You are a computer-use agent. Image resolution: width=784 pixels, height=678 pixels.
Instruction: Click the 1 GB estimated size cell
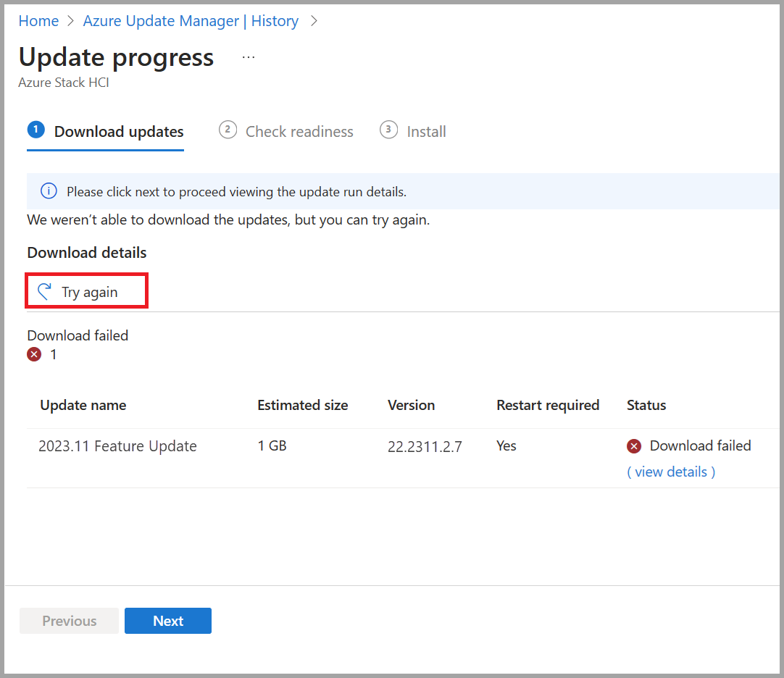click(272, 445)
